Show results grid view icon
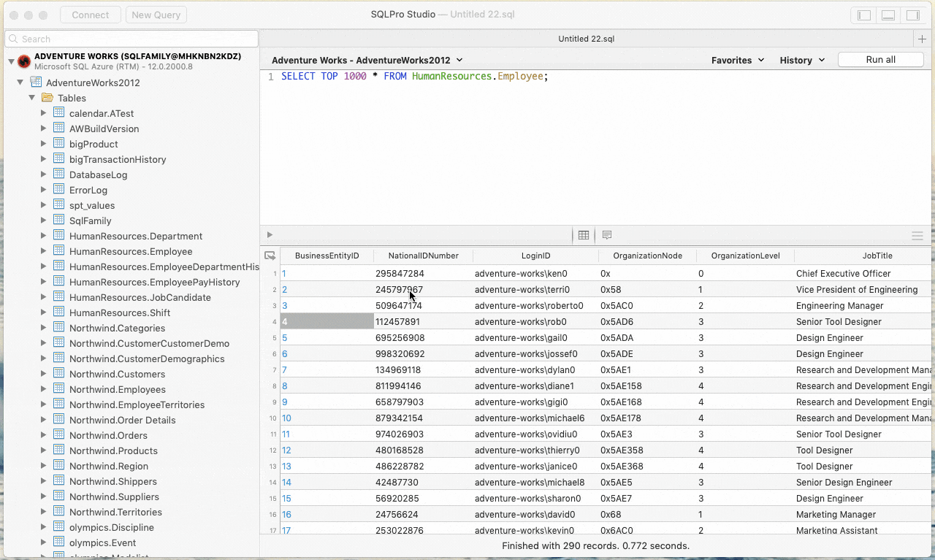 (x=583, y=235)
